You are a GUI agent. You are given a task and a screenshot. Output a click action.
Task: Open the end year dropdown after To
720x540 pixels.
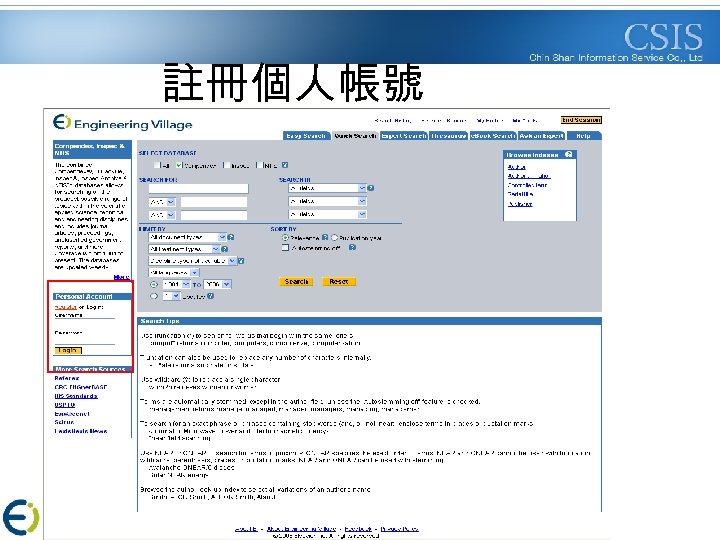coord(218,284)
